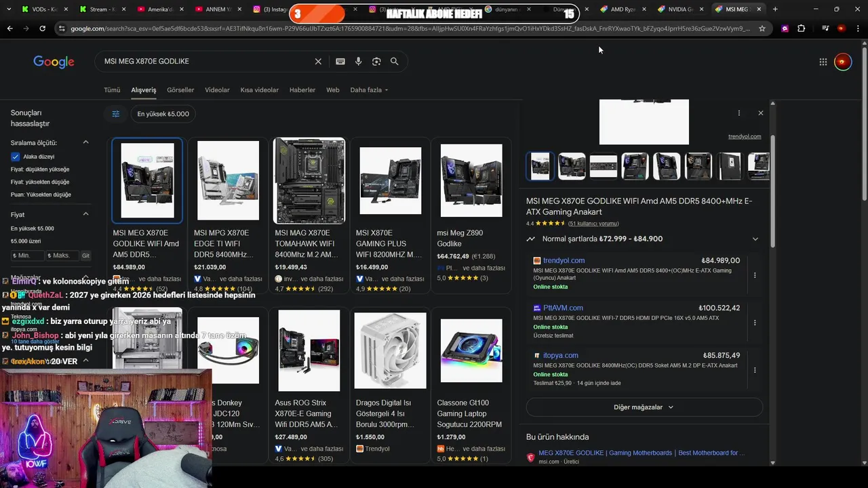Switch to the NVIDIA browser tab
Image resolution: width=868 pixels, height=488 pixels.
point(682,9)
